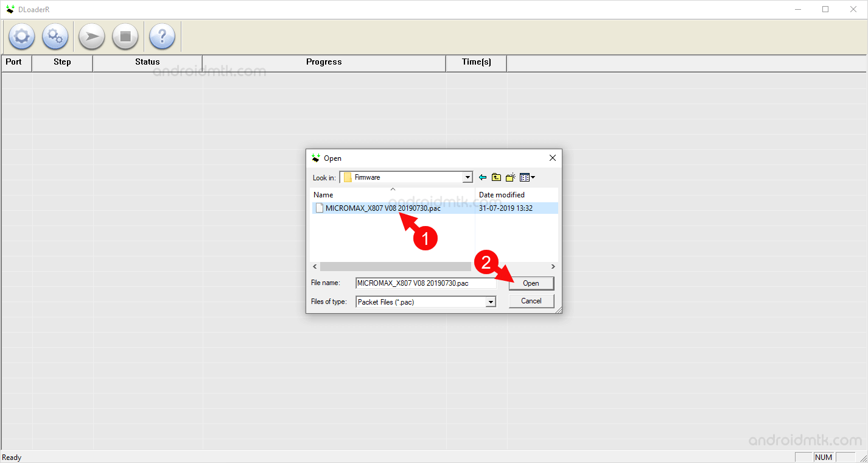Click the Cancel button

coord(531,301)
